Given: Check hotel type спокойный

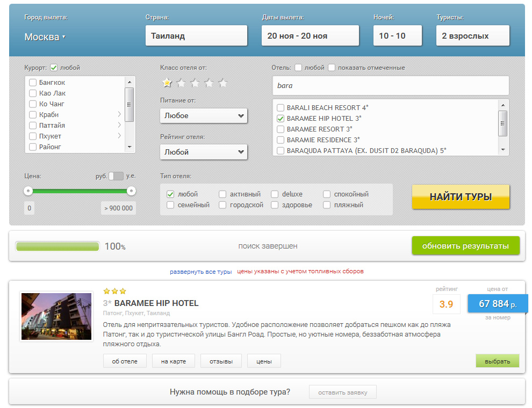Looking at the screenshot, I should [x=327, y=194].
